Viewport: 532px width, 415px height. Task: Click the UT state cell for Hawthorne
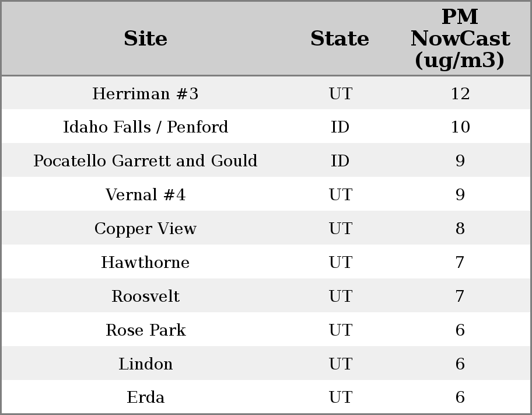tap(339, 263)
